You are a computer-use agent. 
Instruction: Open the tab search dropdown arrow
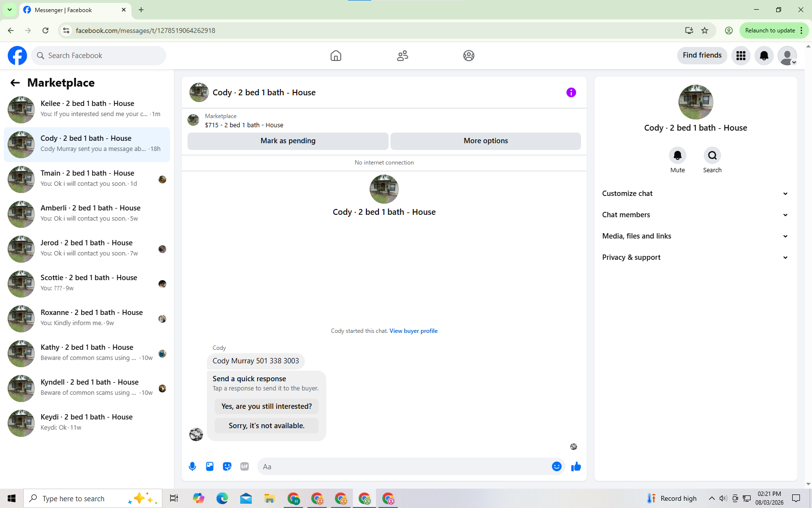tap(10, 10)
